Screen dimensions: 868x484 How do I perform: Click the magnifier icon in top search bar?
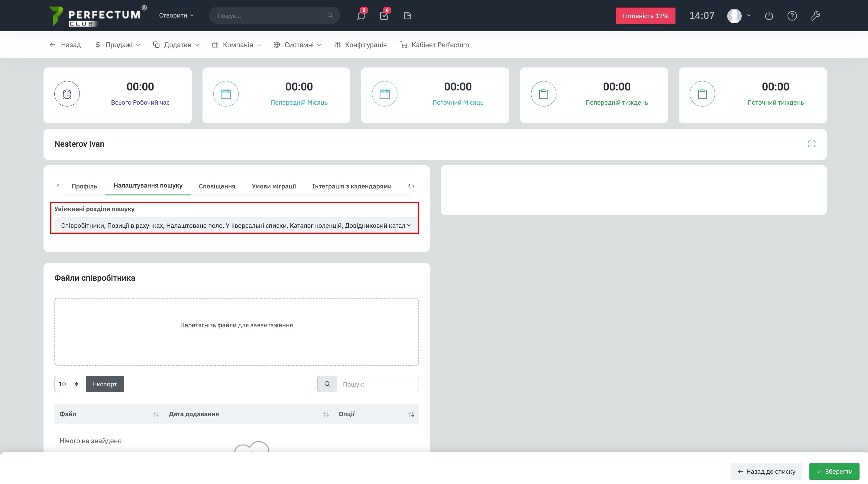(x=330, y=15)
